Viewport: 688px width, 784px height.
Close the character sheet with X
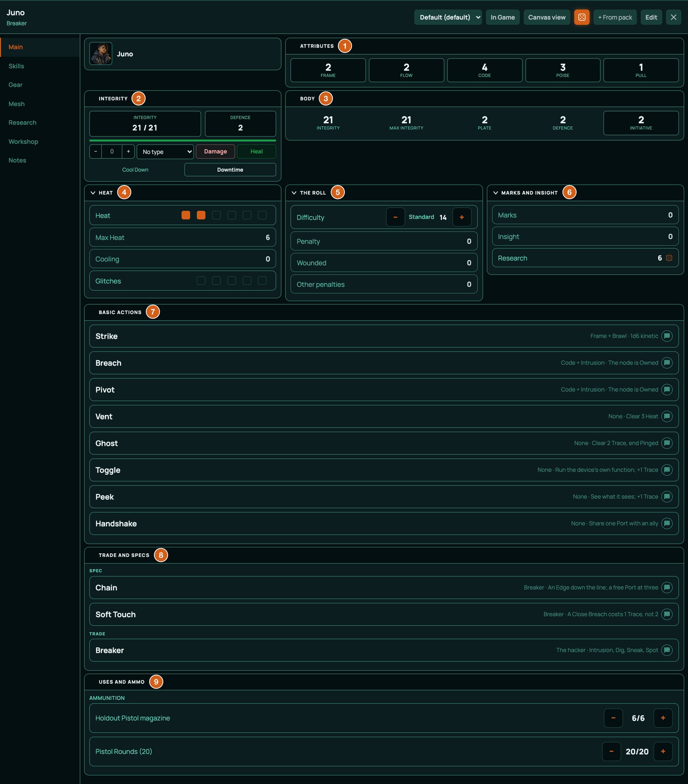pos(673,17)
